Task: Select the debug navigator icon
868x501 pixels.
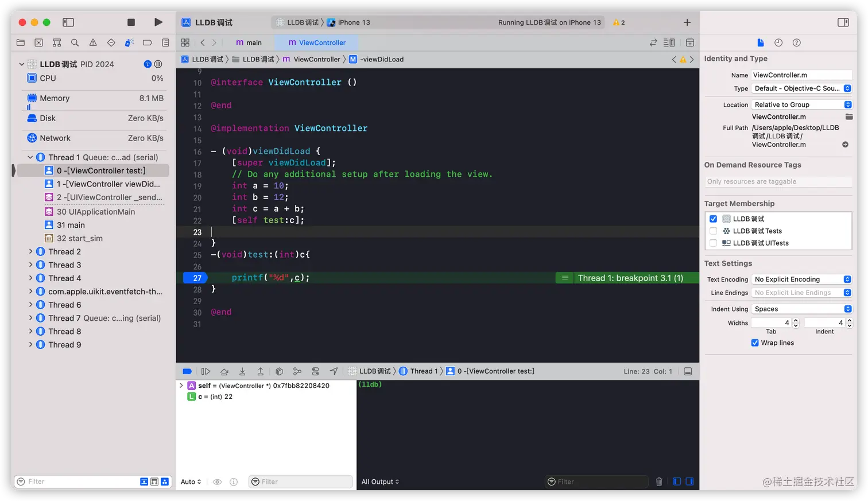Action: point(129,42)
